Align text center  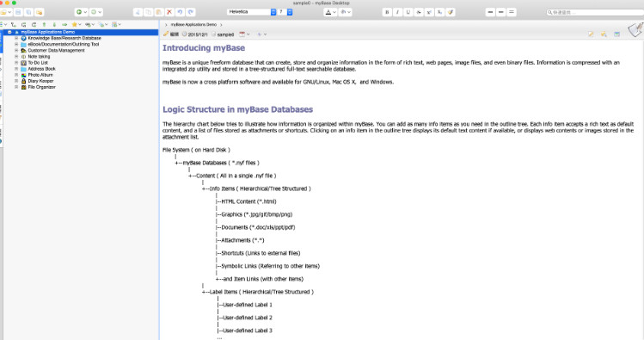(x=500, y=12)
